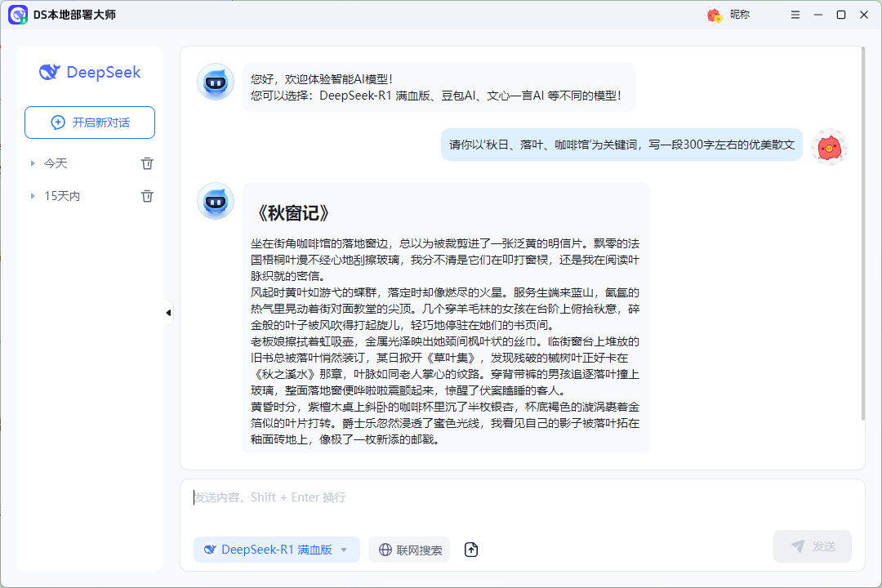Click the app logo in title bar
This screenshot has width=882, height=588.
(18, 15)
